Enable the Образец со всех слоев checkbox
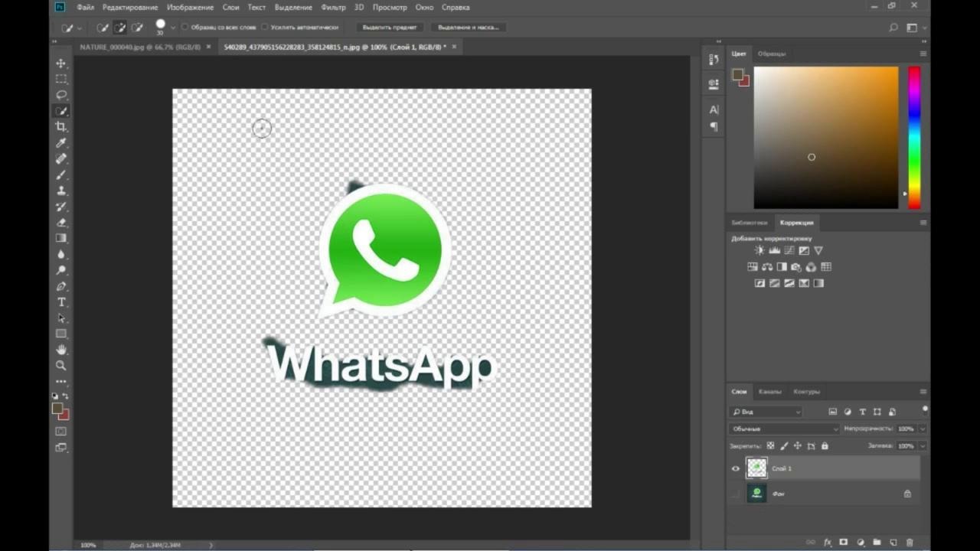The image size is (980, 551). click(x=185, y=27)
